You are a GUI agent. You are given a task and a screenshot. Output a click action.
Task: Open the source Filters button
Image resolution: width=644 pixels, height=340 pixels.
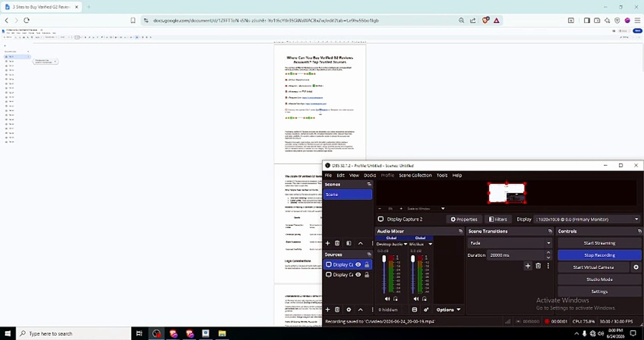point(498,219)
